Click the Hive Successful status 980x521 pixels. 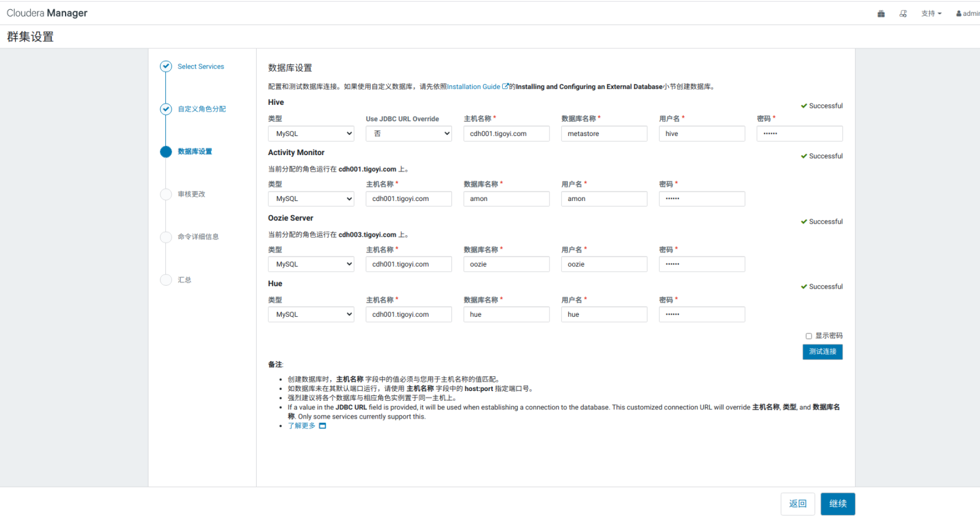[821, 106]
